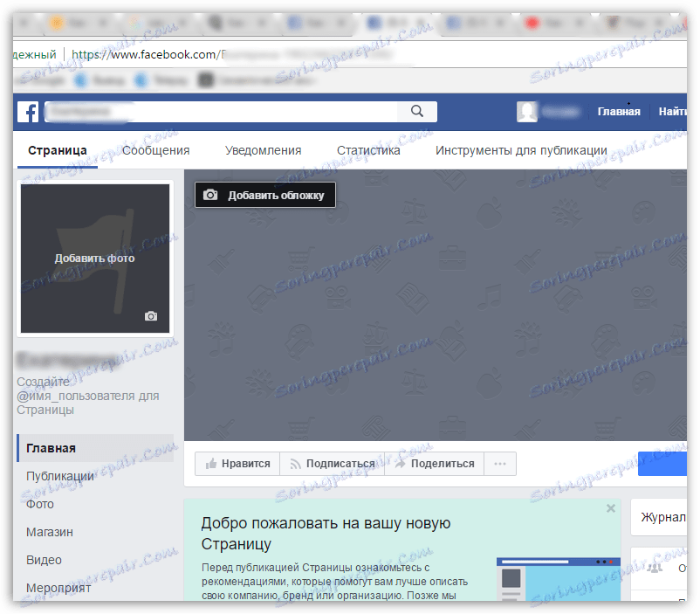The image size is (700, 614).
Task: Open Фото in left sidebar
Action: (40, 505)
